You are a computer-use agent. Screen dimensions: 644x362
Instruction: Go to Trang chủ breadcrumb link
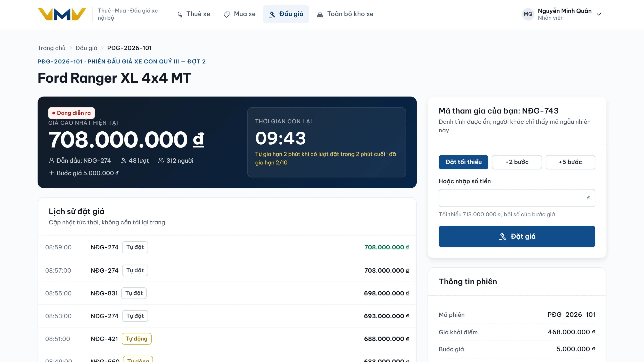click(x=51, y=48)
